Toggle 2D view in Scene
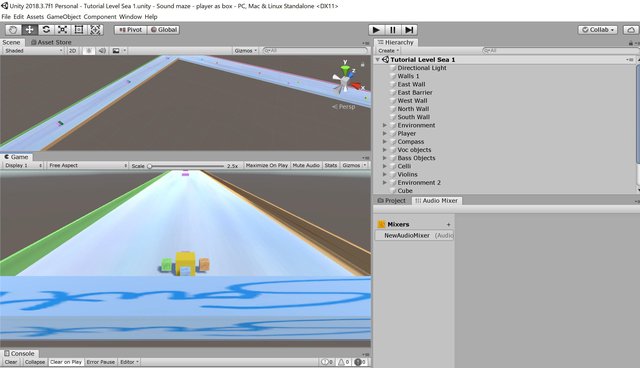Image resolution: width=640 pixels, height=368 pixels. pyautogui.click(x=72, y=51)
